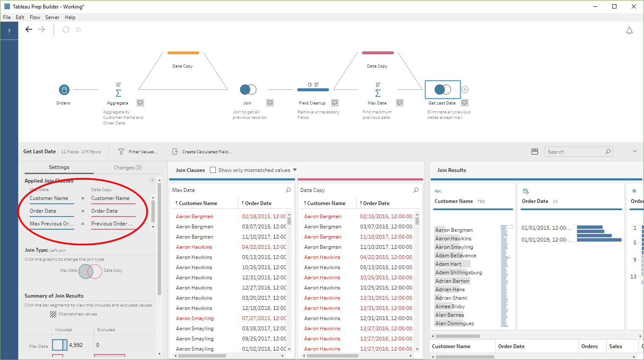Select the Orders input step icon

click(x=64, y=90)
